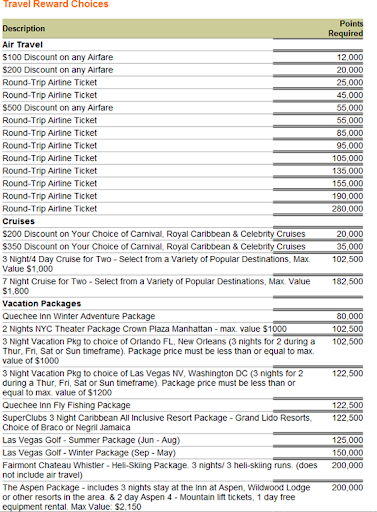Click the SuperClubs Caribbean All Inclusive Resort Package
Viewport: 377px width, 512px height.
click(157, 423)
